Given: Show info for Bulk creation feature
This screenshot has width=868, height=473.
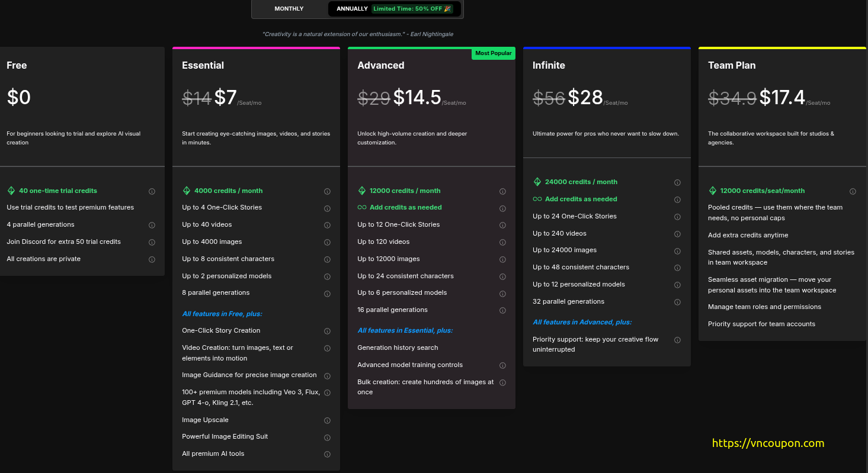Looking at the screenshot, I should click(x=502, y=383).
